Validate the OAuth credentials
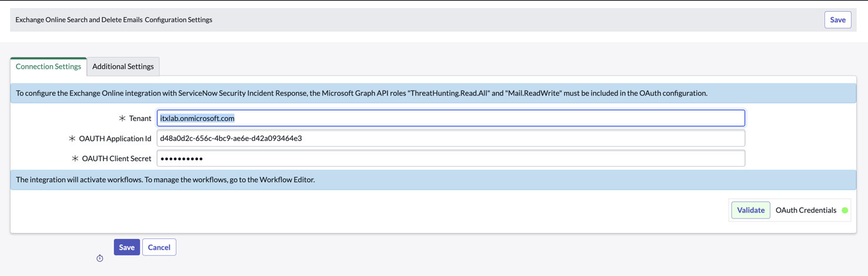 [750, 210]
